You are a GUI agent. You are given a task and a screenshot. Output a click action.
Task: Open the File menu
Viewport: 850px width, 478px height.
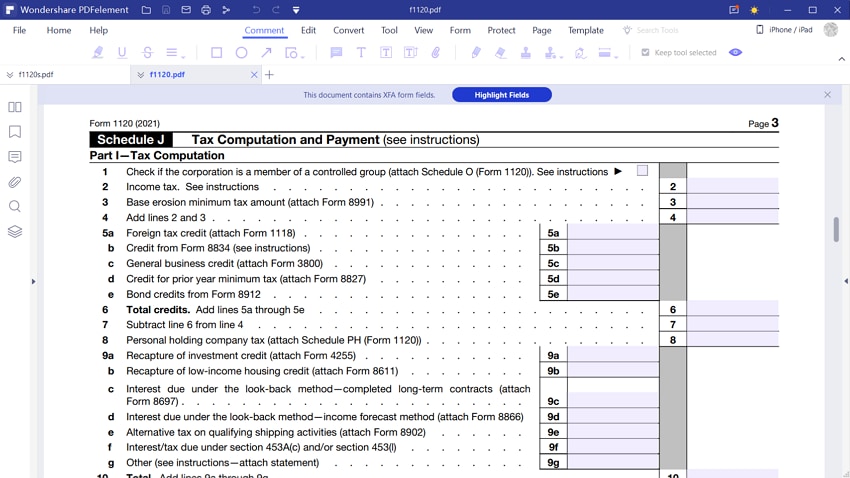[x=20, y=30]
